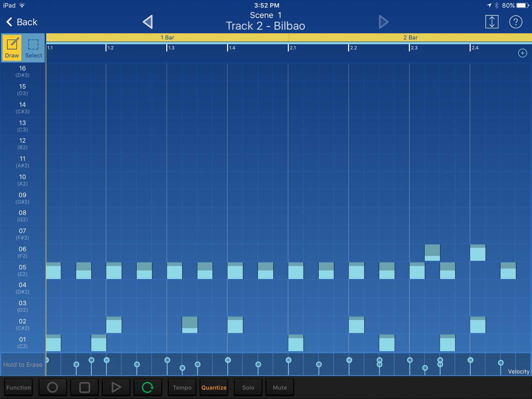532x399 pixels.
Task: Tap pad row 10 (A2)
Action: point(23,180)
